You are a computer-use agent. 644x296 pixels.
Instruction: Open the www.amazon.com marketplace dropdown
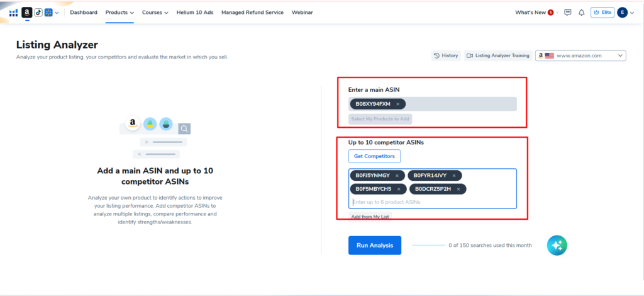coord(580,55)
